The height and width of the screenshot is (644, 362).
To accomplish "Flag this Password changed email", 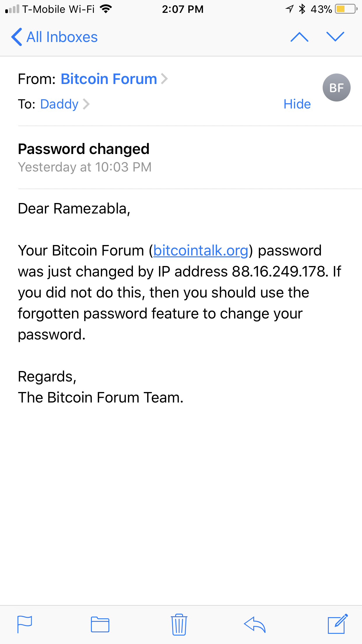I will coord(24,624).
